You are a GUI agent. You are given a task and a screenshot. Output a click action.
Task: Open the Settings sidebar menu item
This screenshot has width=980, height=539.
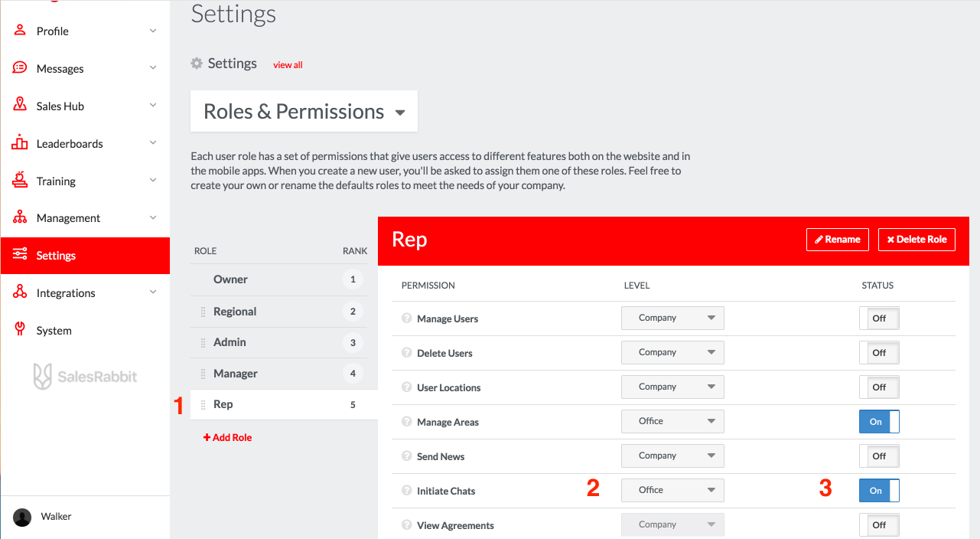[85, 256]
